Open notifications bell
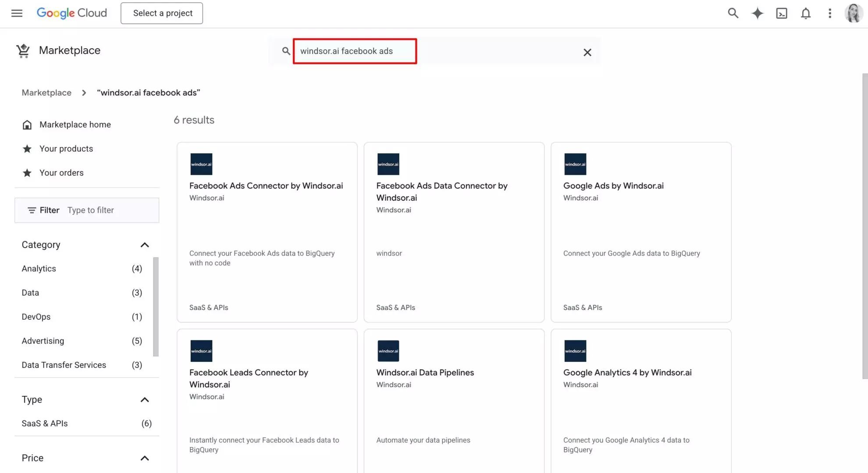Viewport: 868px width, 473px height. [806, 13]
